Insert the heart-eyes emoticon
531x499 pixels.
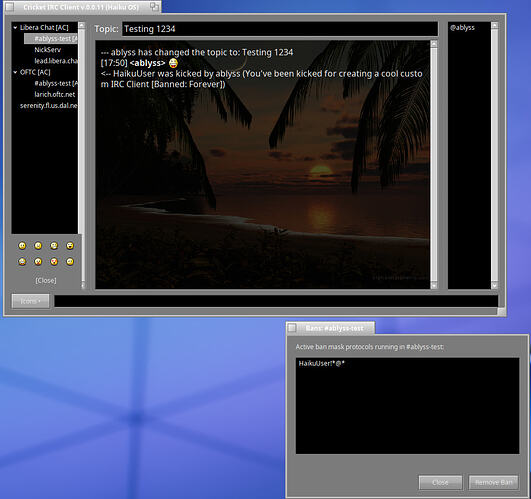(54, 261)
